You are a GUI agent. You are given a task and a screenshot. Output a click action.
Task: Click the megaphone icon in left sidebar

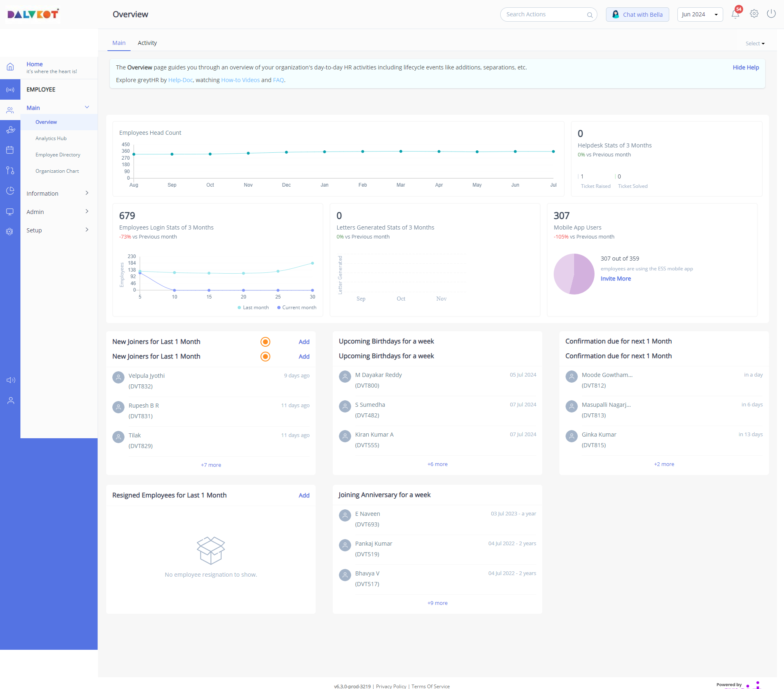11,380
